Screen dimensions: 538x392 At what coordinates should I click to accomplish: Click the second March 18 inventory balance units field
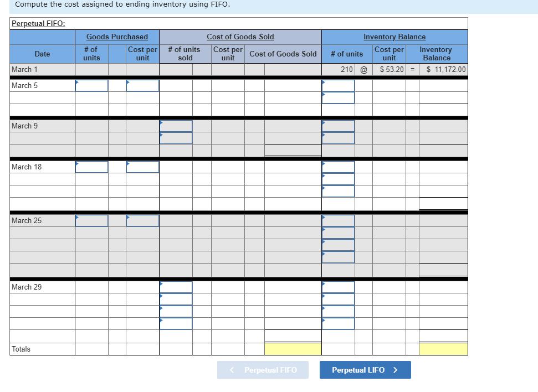(x=338, y=179)
